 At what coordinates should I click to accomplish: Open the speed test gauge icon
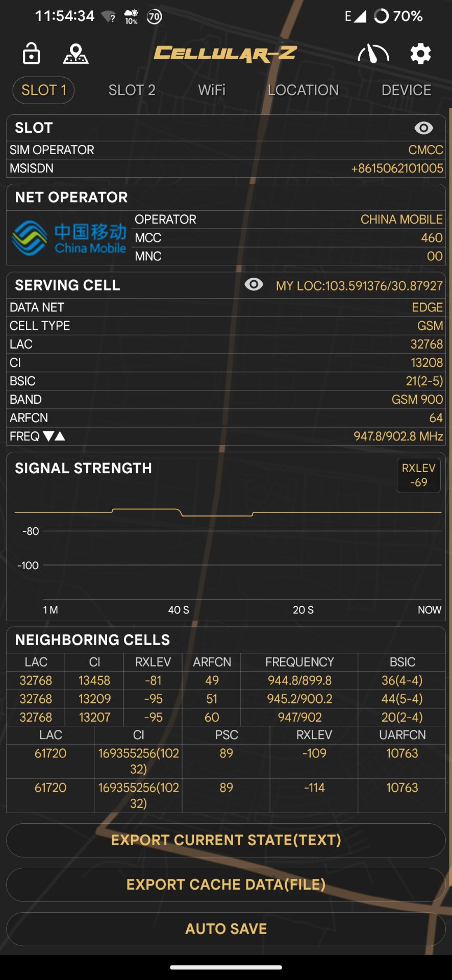coord(373,54)
